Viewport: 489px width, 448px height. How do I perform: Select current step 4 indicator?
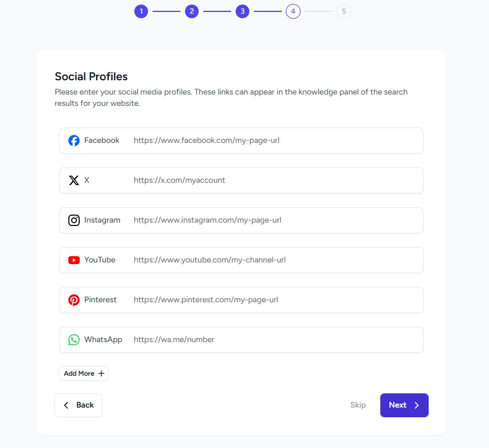coord(293,11)
